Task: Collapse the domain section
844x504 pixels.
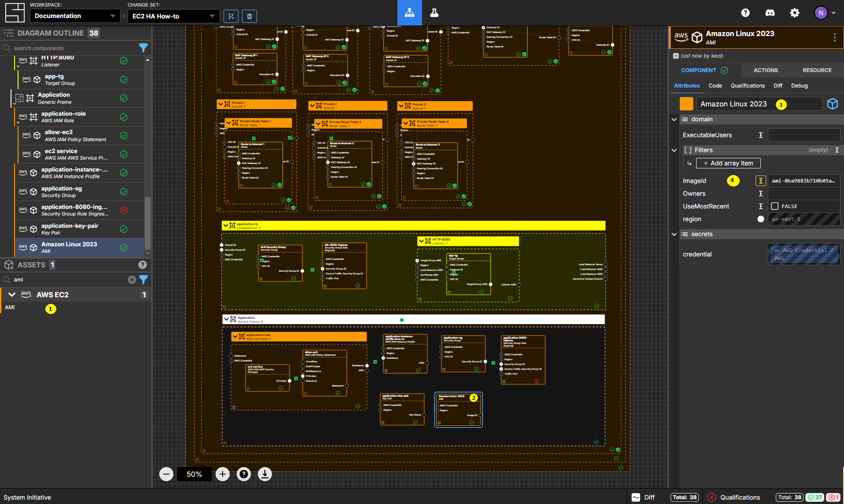Action: pos(674,119)
